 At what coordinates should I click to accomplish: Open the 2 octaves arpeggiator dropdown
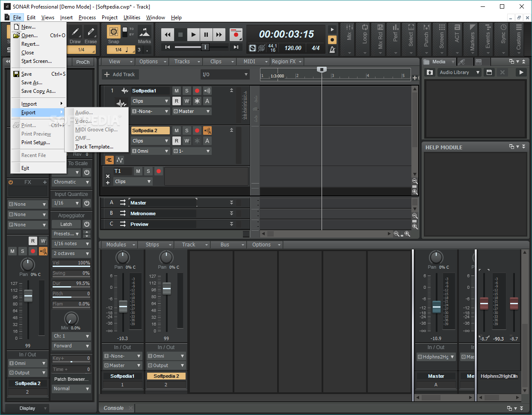click(71, 254)
